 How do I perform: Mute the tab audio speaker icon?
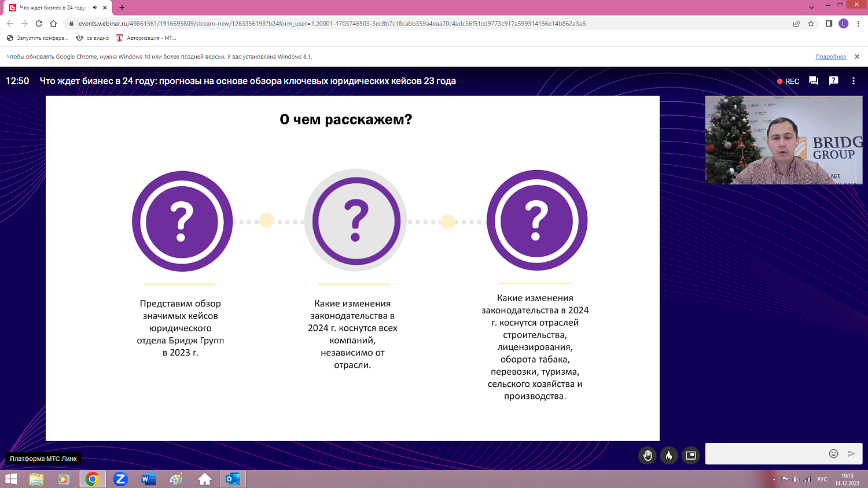[95, 8]
